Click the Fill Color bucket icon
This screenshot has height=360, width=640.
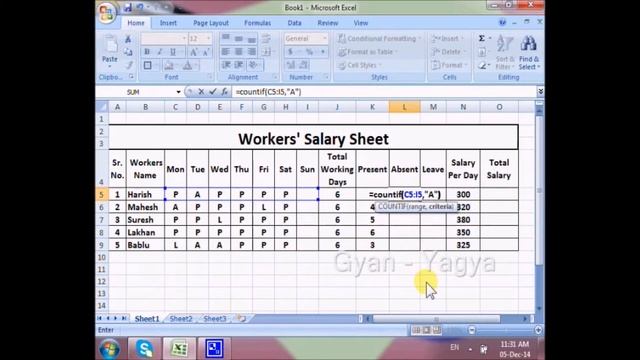(169, 65)
